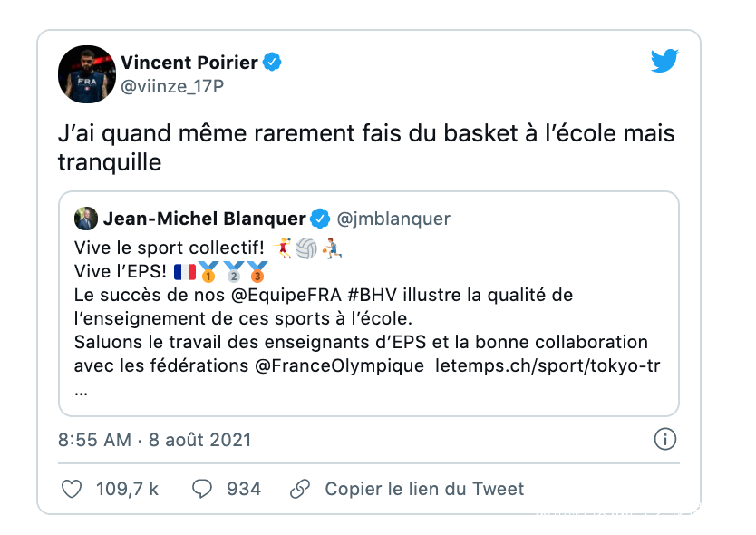Open the @jmblanquer handle
The height and width of the screenshot is (535, 756).
(393, 219)
